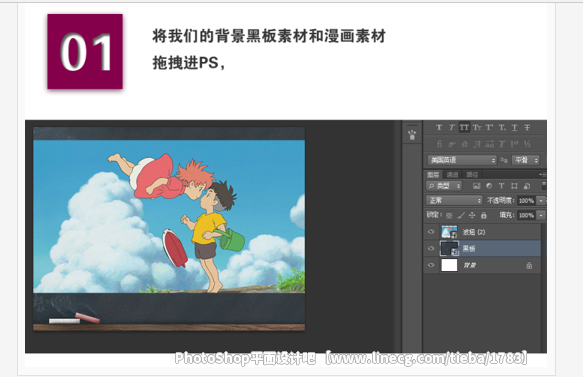Enable discretionary ligatures (st) option
Viewport: 583px width, 377px height.
(x=464, y=144)
